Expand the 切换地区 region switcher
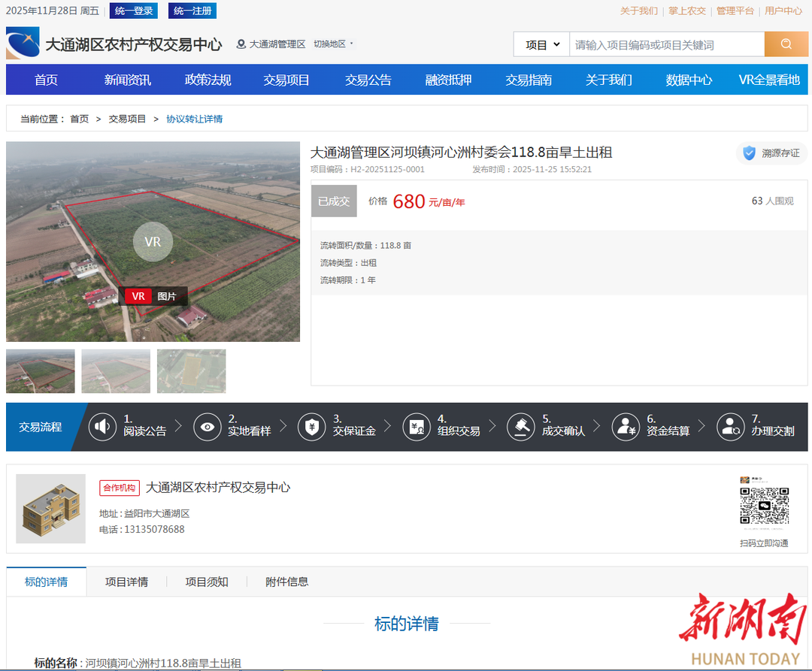This screenshot has width=812, height=671. (332, 44)
